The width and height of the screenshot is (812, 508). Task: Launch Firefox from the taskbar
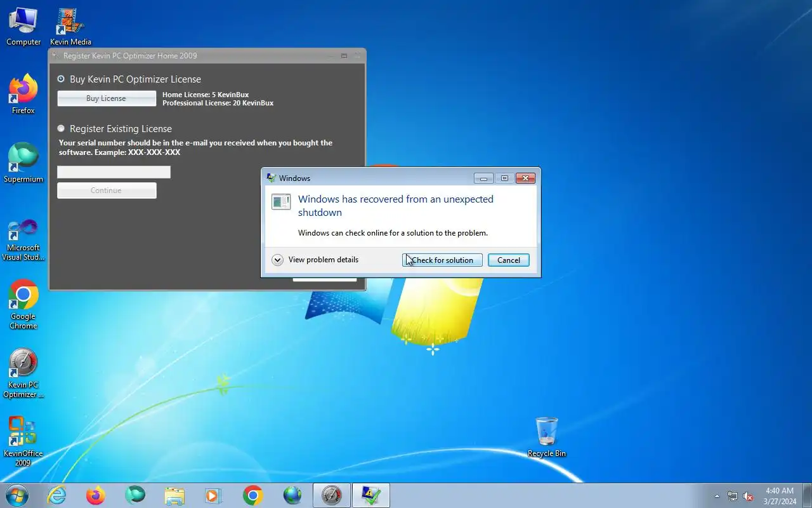coord(96,495)
